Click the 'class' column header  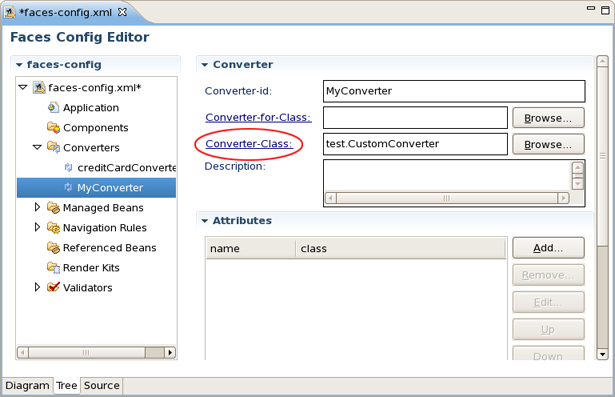click(x=401, y=248)
